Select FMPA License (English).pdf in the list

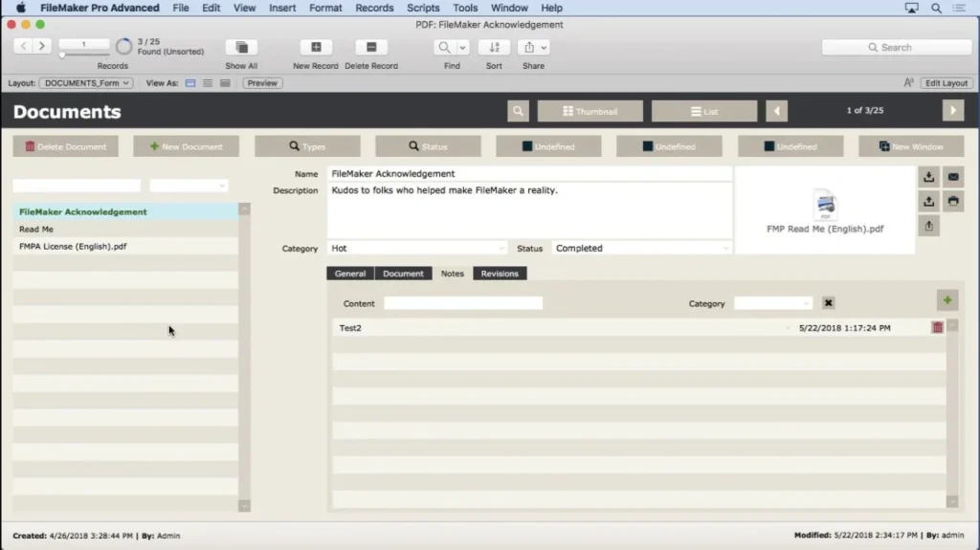point(125,246)
